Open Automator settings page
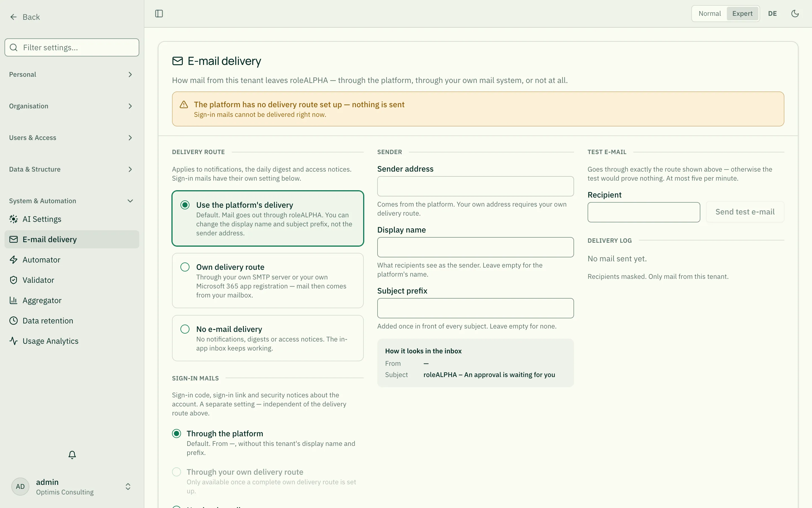The image size is (812, 508). [x=72, y=260]
